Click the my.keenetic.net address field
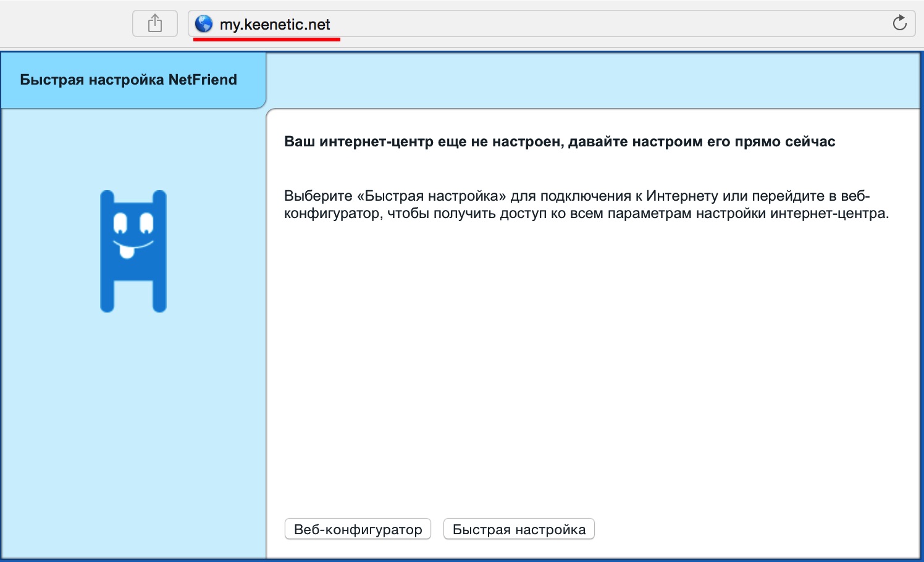This screenshot has width=924, height=562. pos(552,24)
